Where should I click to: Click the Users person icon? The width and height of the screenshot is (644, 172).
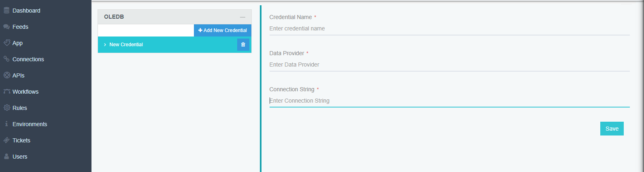6,156
